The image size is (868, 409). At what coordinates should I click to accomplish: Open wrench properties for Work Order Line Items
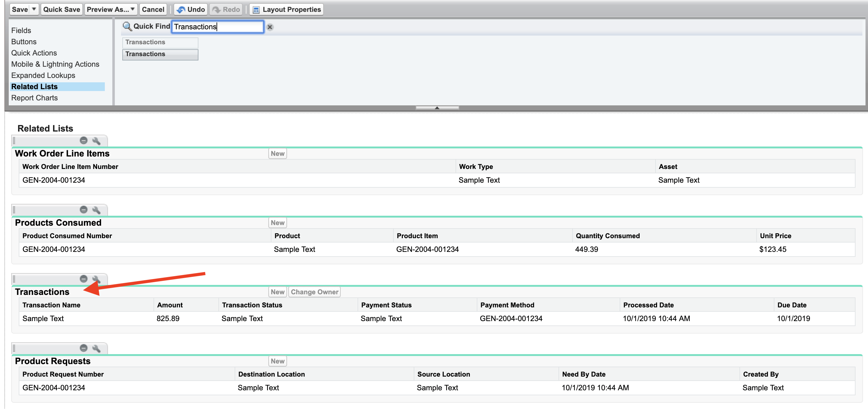(x=96, y=141)
